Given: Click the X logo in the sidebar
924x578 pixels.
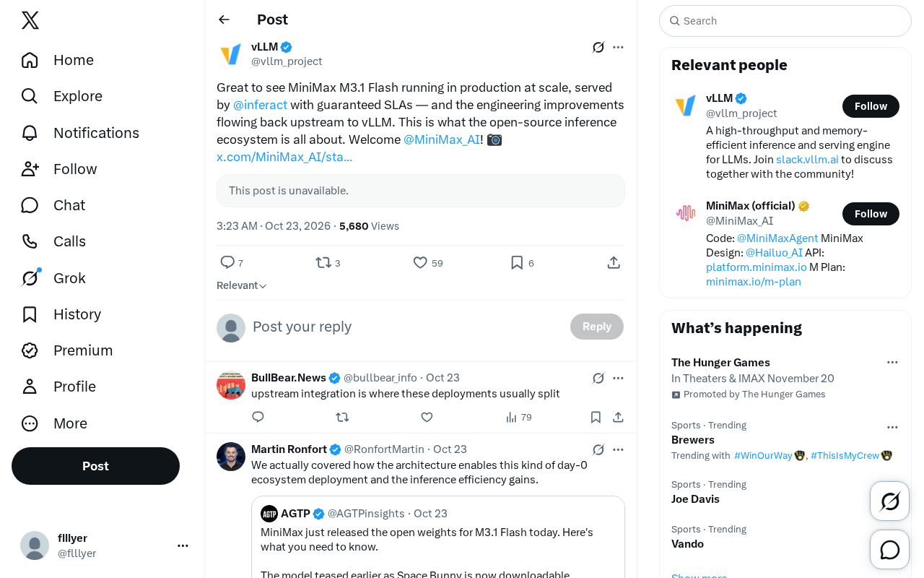Looking at the screenshot, I should [30, 20].
